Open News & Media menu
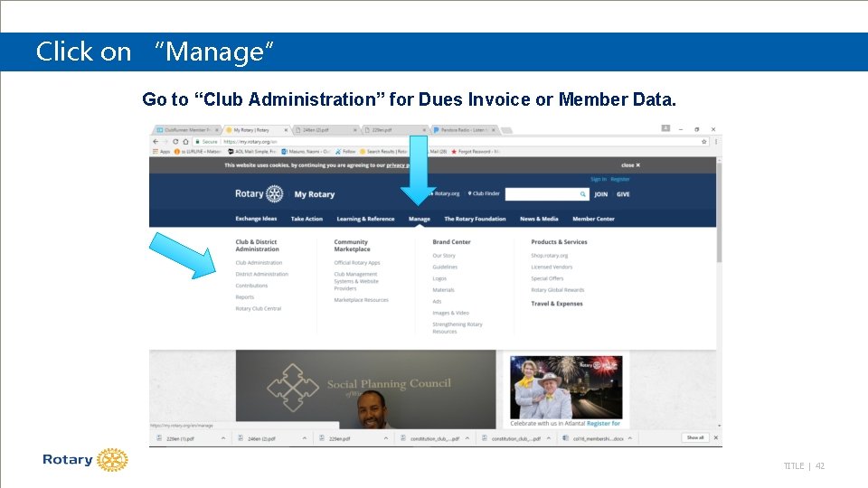 [539, 219]
